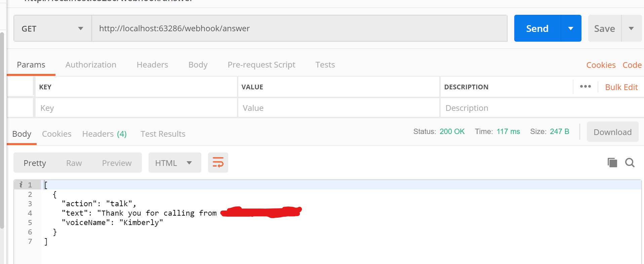Open the HTML format dropdown
Screen dimensions: 644x264
tap(175, 163)
